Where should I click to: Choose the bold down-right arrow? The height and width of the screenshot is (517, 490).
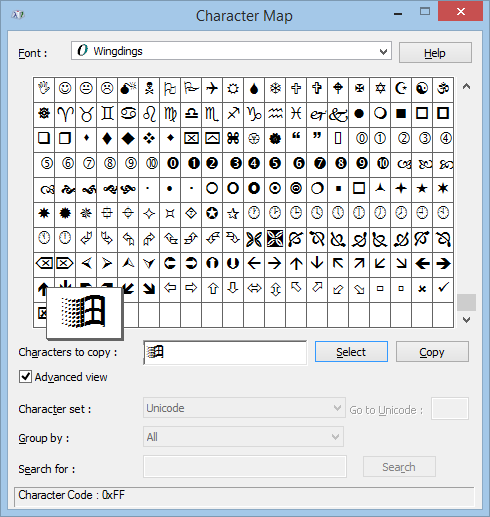pos(149,289)
